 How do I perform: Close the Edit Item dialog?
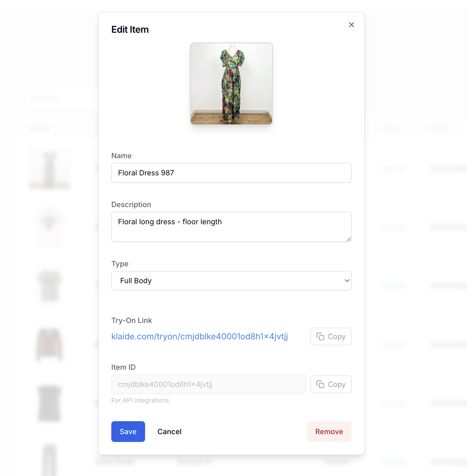(x=351, y=25)
